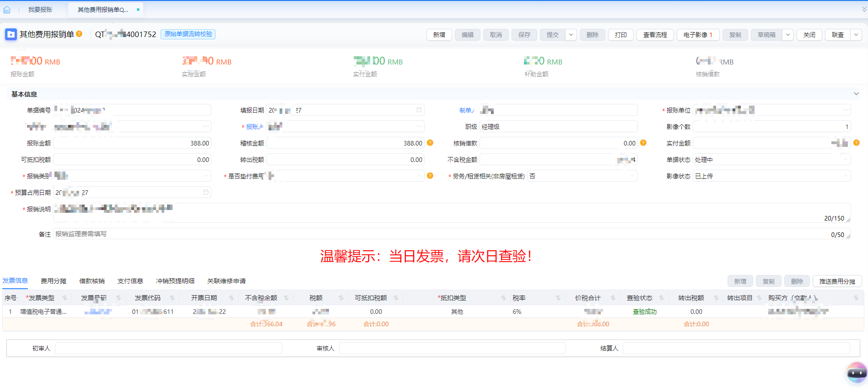Open the 单据状态 dropdown
Viewport: 868px width, 388px height.
click(x=772, y=159)
